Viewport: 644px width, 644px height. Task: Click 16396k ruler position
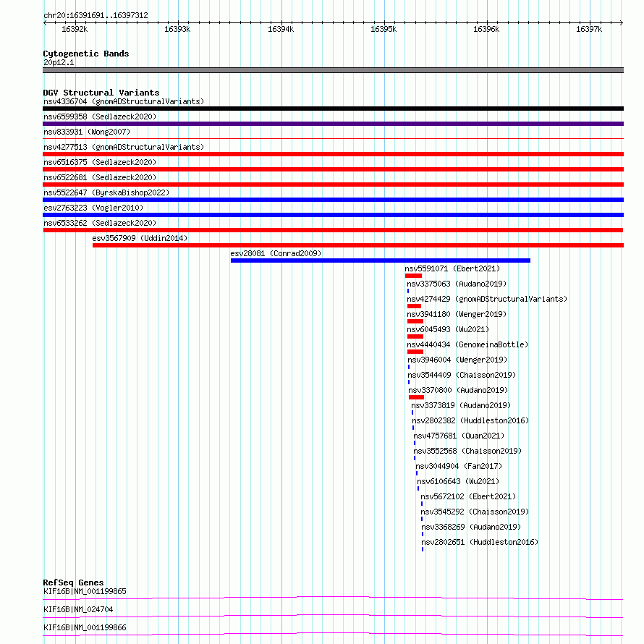click(486, 29)
